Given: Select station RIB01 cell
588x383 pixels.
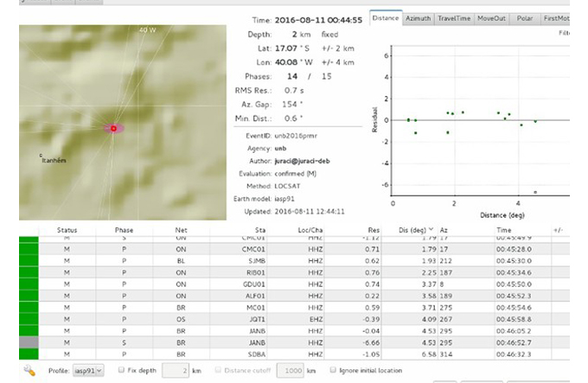Looking at the screenshot, I should (x=256, y=272).
